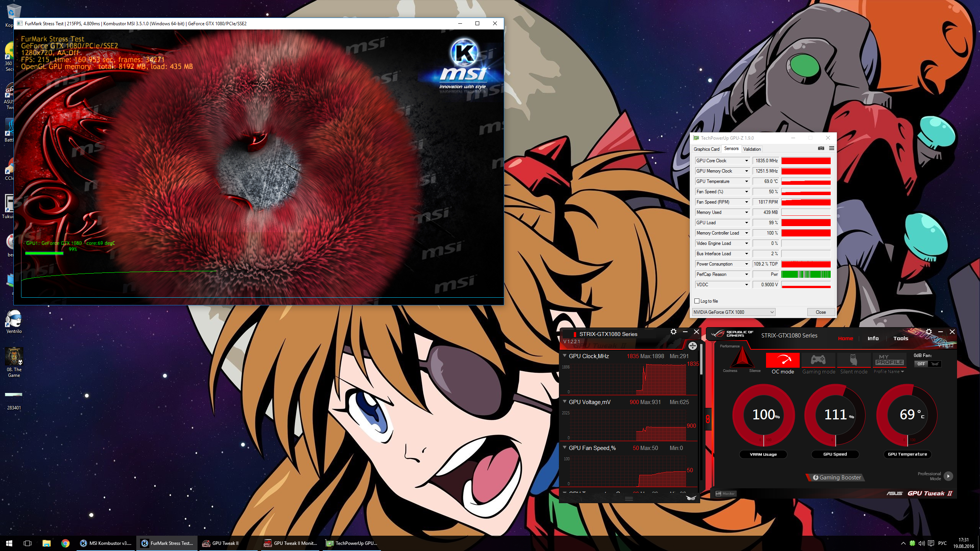
Task: Open NVIDIA GeForce GTX 1080 device dropdown
Action: (734, 312)
